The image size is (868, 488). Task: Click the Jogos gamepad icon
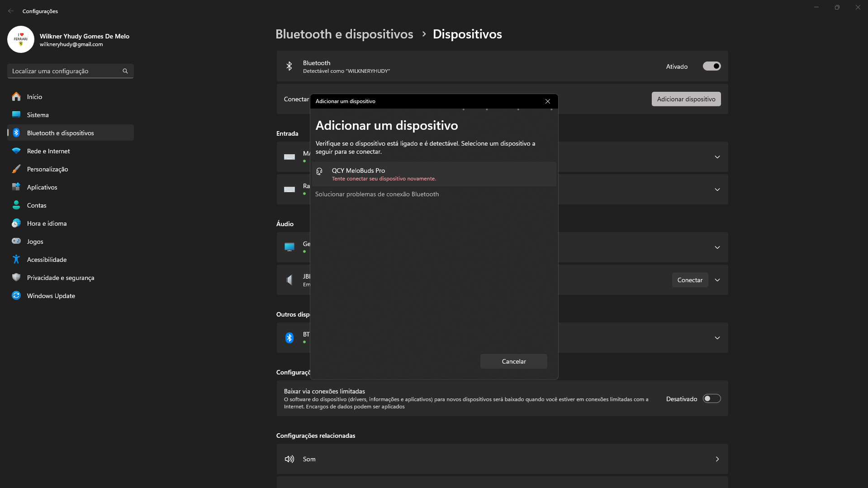click(16, 241)
